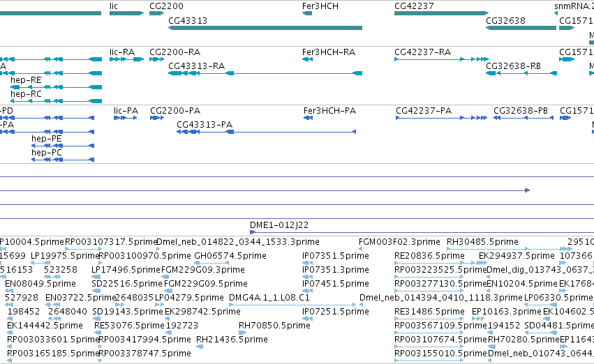Select protein hep-PC
This screenshot has width=594, height=364.
[x=63, y=160]
